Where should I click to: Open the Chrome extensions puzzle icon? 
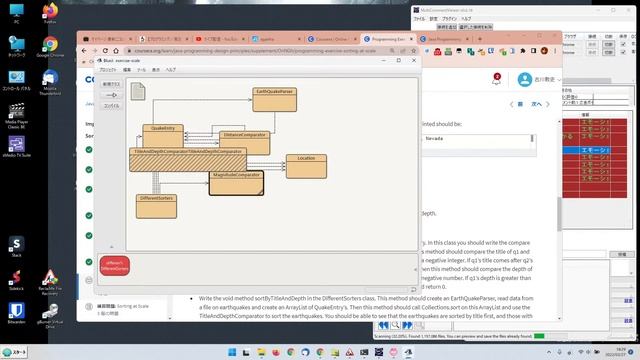[x=523, y=51]
